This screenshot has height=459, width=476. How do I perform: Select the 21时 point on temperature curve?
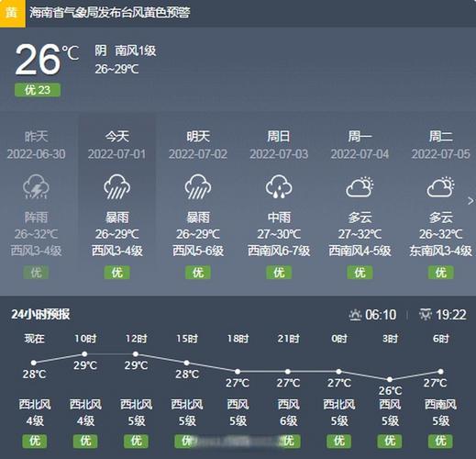coord(288,372)
